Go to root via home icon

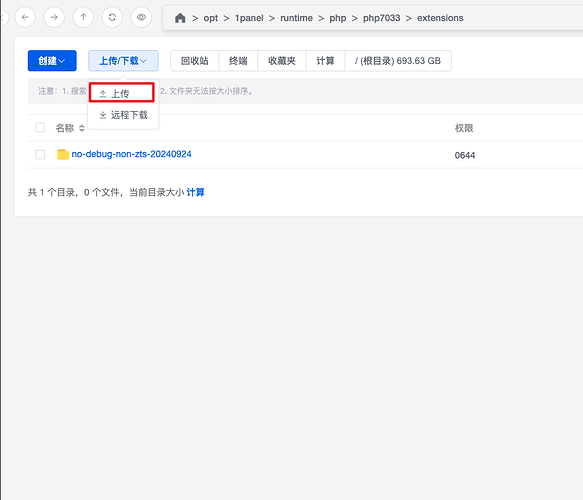click(x=180, y=18)
